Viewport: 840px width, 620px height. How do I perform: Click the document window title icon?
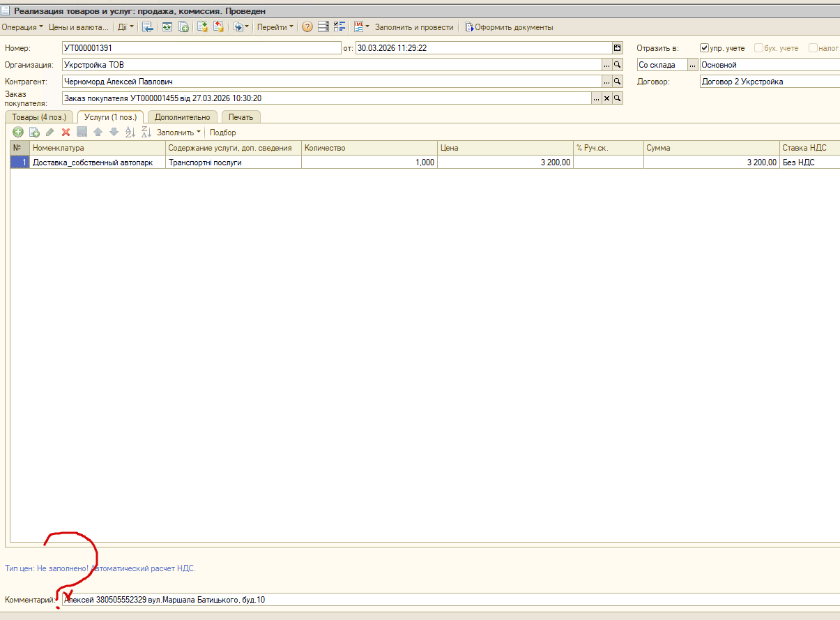coord(6,10)
